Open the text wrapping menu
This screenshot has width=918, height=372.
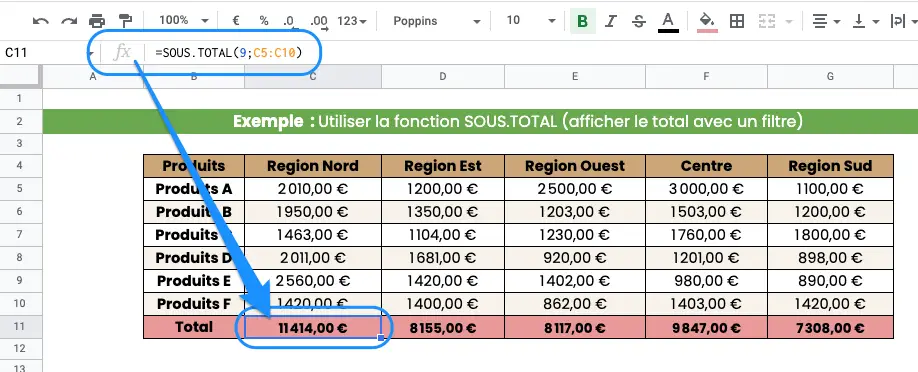point(903,21)
